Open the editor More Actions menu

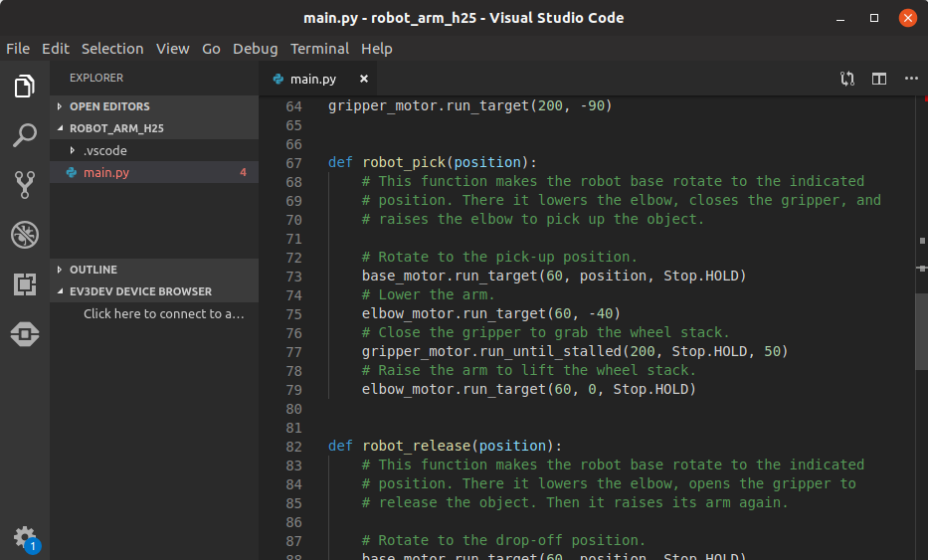pyautogui.click(x=911, y=79)
